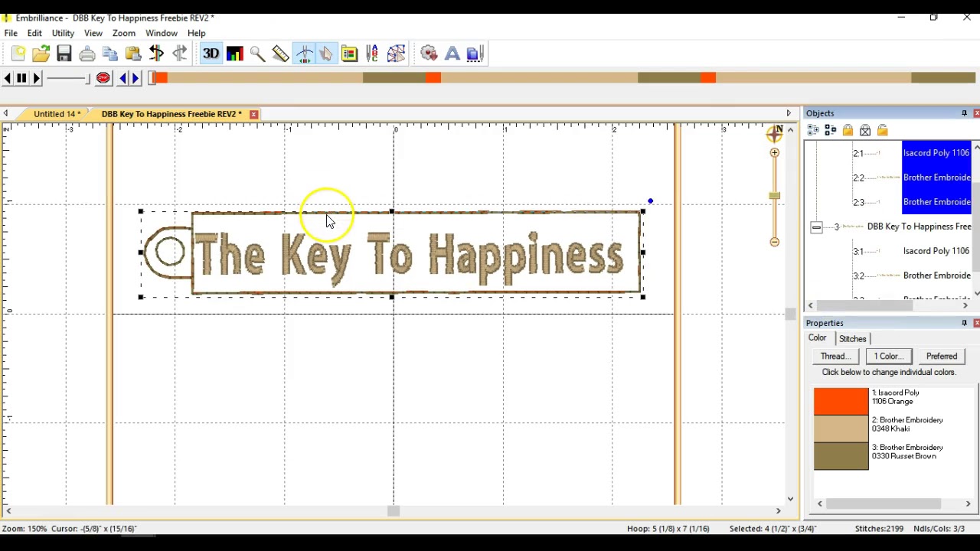The height and width of the screenshot is (551, 980).
Task: Print the design with printer icon
Action: coord(87,54)
